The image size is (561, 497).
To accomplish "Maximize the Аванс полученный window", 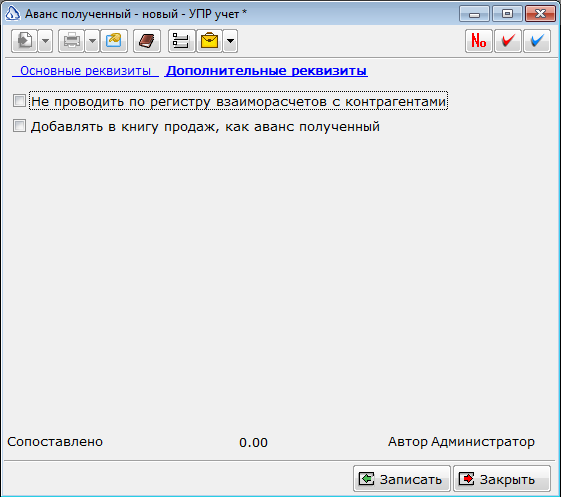I will (x=507, y=14).
